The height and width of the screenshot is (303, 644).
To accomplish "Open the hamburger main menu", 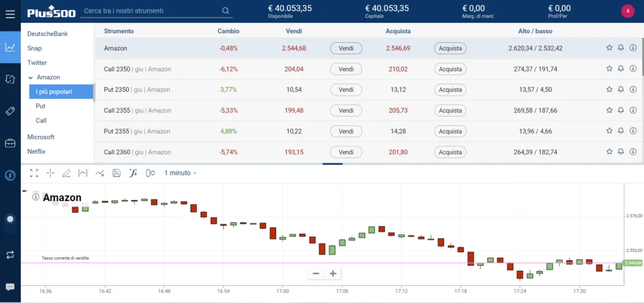I will (10, 14).
